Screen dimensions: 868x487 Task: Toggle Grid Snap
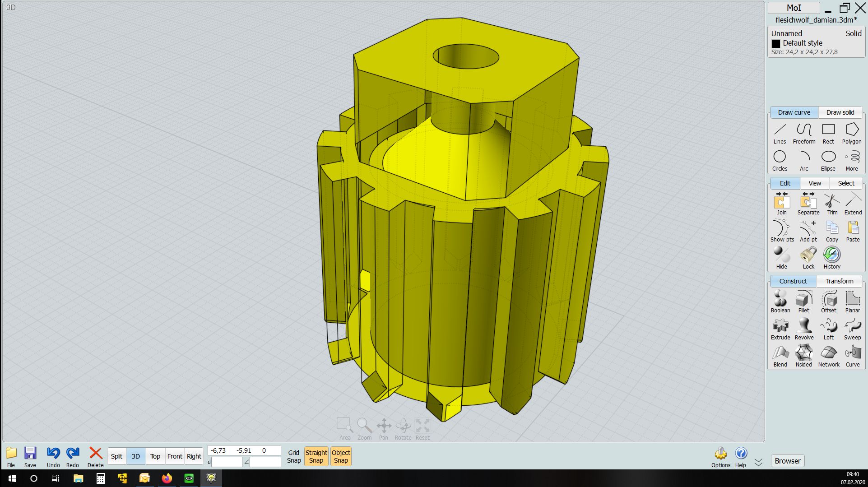coord(294,456)
